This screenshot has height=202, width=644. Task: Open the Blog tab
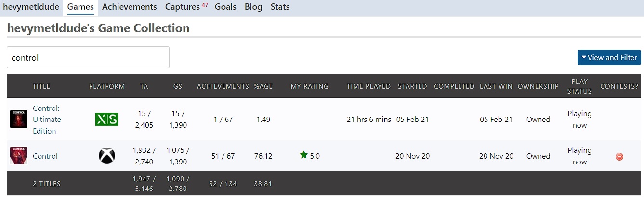[x=253, y=7]
